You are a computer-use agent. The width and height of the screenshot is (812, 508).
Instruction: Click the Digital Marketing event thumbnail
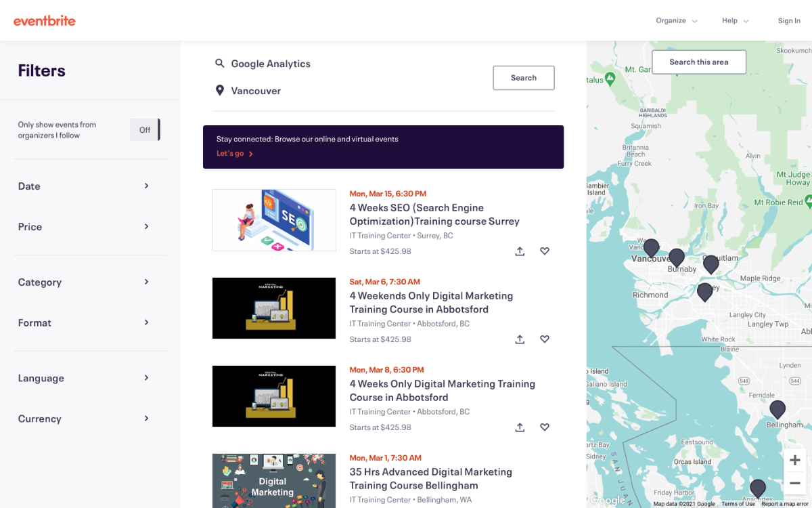273,480
